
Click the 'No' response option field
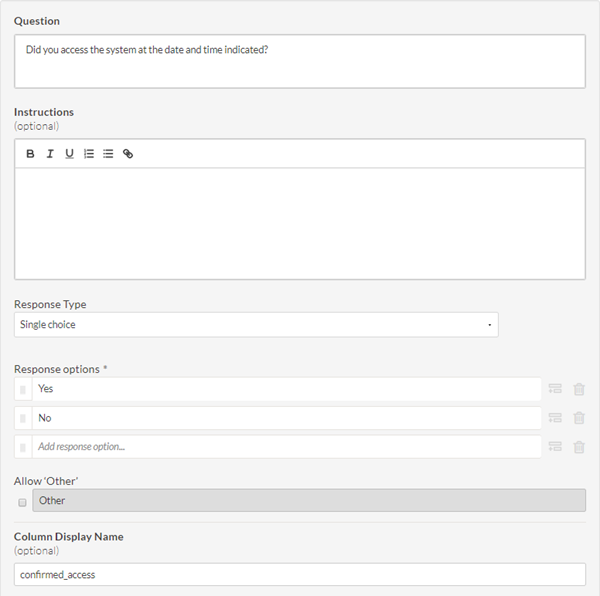[286, 418]
